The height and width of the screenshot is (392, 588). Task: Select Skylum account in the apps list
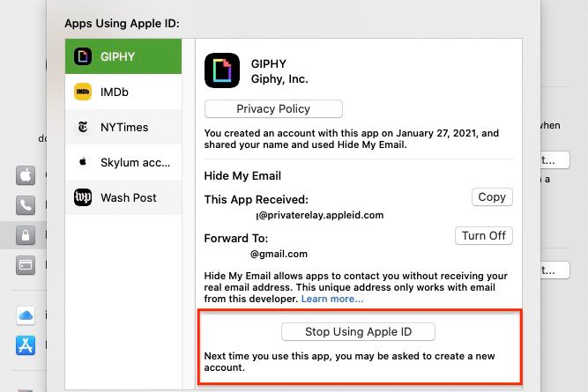click(x=123, y=162)
